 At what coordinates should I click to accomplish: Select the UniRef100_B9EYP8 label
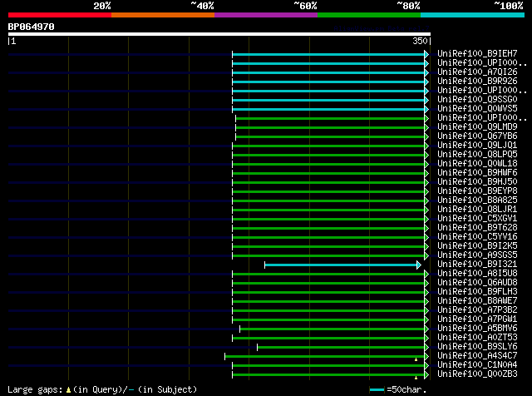pos(477,191)
